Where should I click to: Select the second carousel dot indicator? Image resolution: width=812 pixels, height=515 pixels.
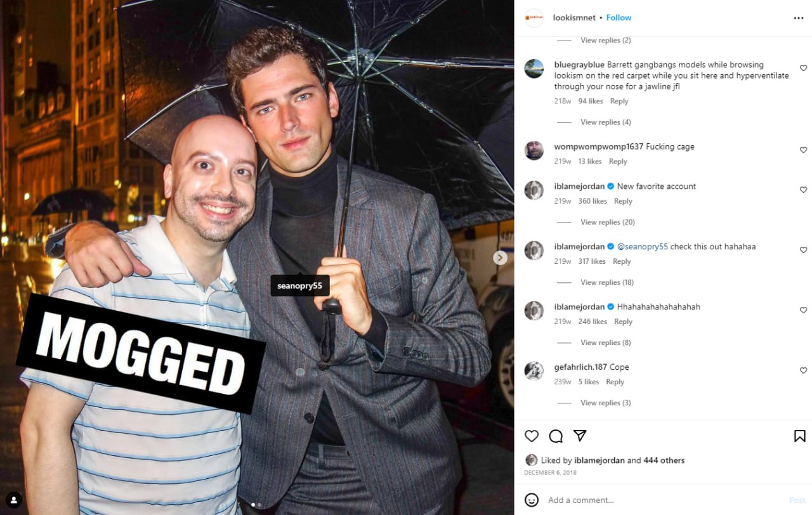click(259, 505)
